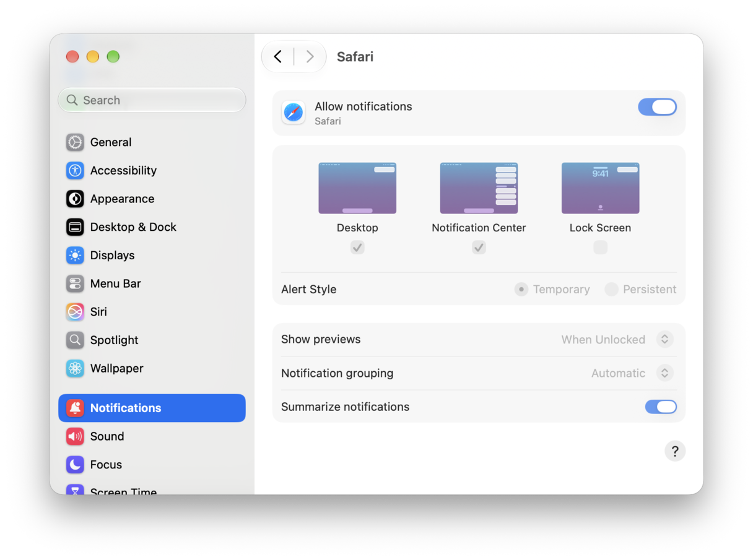753x560 pixels.
Task: Click the Alert Style label
Action: point(309,290)
